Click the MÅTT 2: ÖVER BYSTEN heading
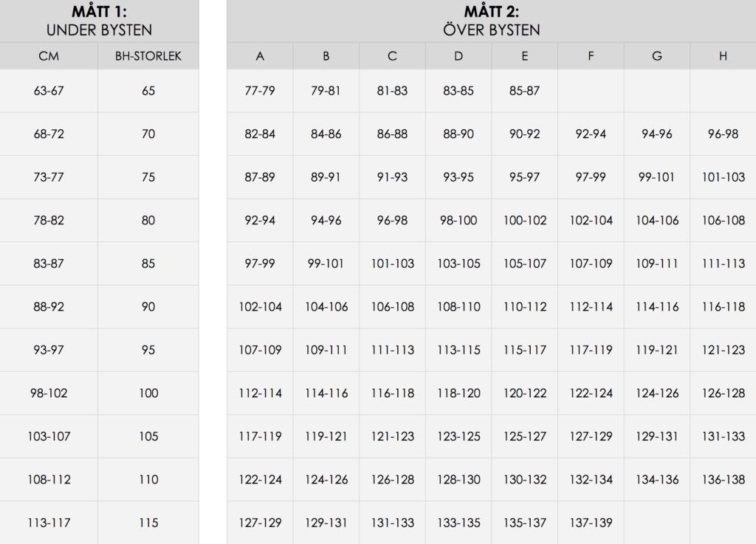Viewport: 756px width, 544px height. (x=491, y=21)
